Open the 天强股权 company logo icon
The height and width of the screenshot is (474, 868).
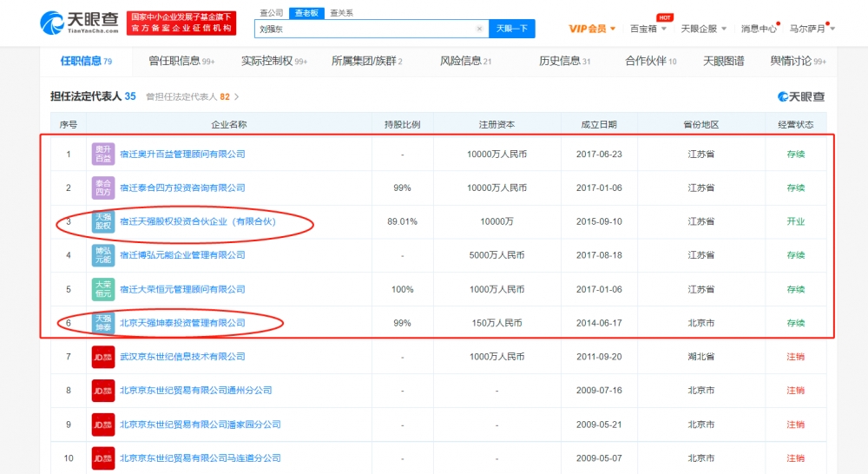(103, 221)
